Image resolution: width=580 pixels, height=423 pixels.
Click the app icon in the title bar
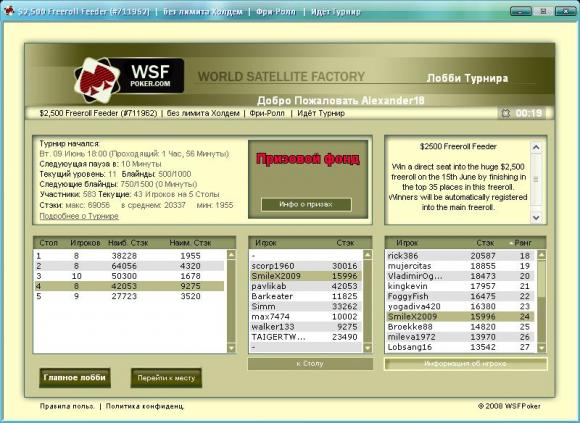click(x=10, y=11)
